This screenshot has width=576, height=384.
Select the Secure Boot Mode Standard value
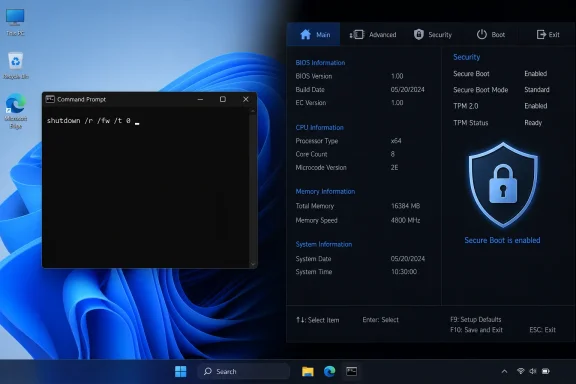point(537,90)
